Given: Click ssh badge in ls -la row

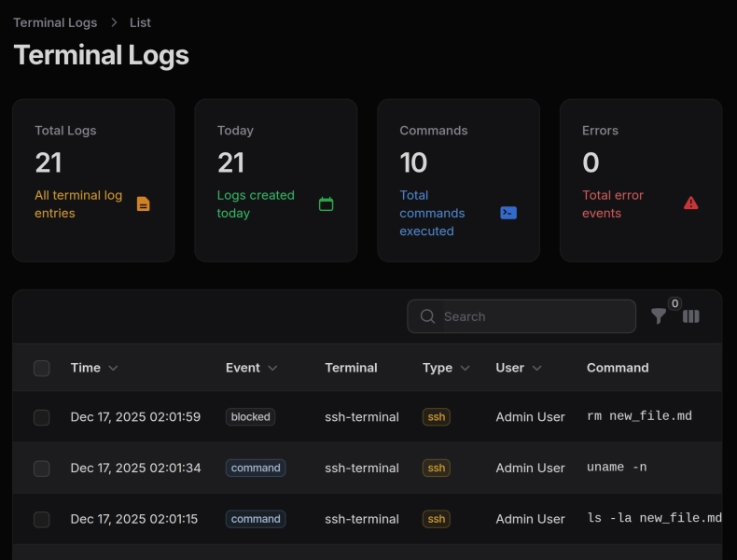Looking at the screenshot, I should [437, 519].
